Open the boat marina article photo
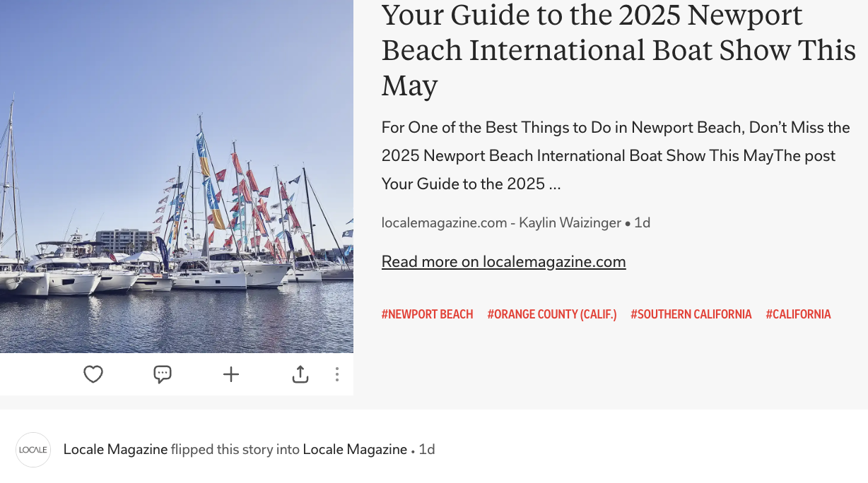Screen dimensions: 868x483 coord(177,177)
